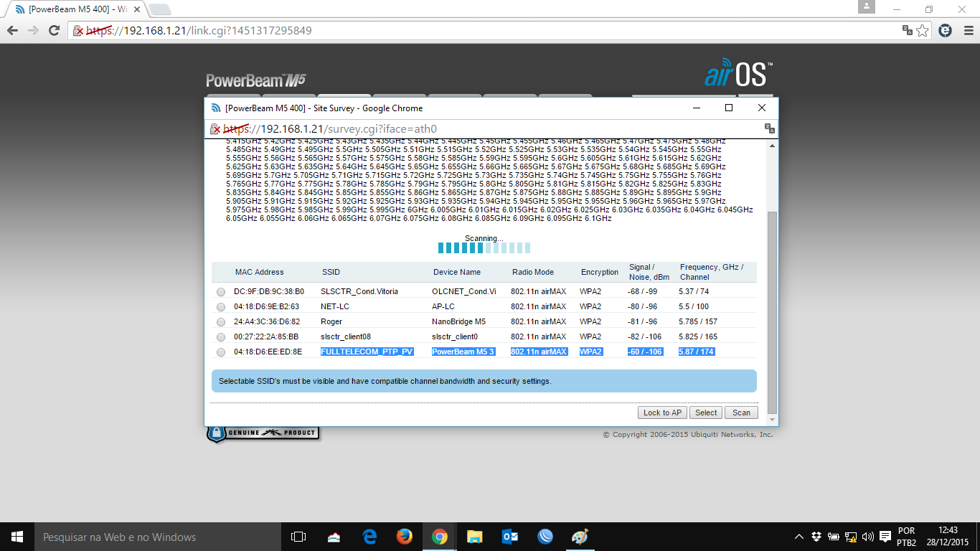The width and height of the screenshot is (980, 551).
Task: Select the radio button for Roger
Action: 221,322
